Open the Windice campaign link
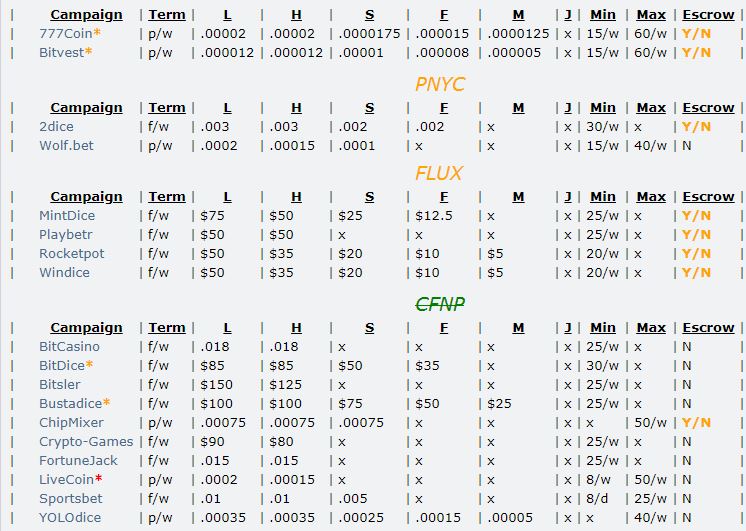 64,273
